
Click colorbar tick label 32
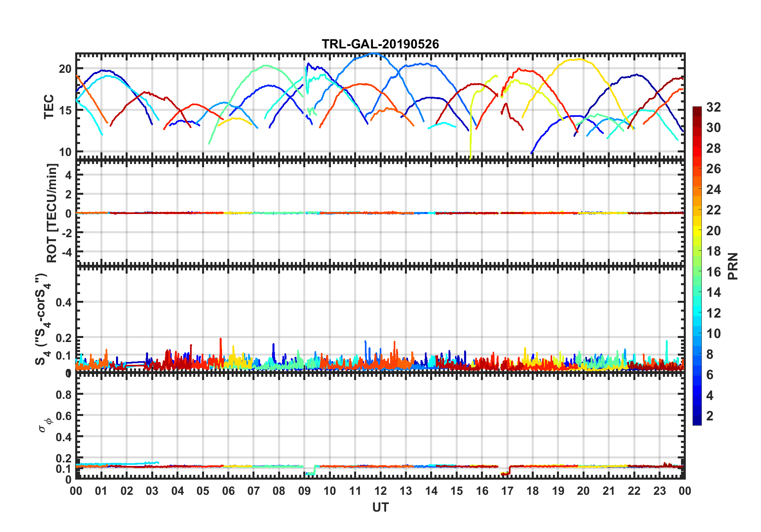(713, 107)
